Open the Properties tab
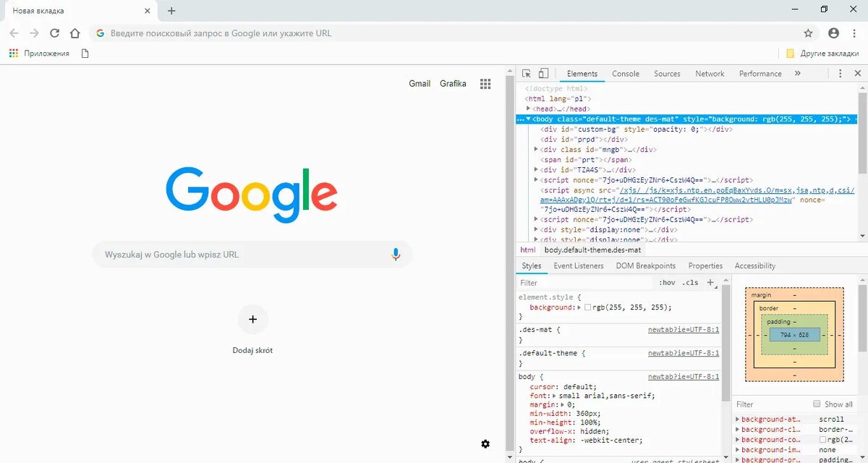This screenshot has height=463, width=868. pyautogui.click(x=705, y=266)
